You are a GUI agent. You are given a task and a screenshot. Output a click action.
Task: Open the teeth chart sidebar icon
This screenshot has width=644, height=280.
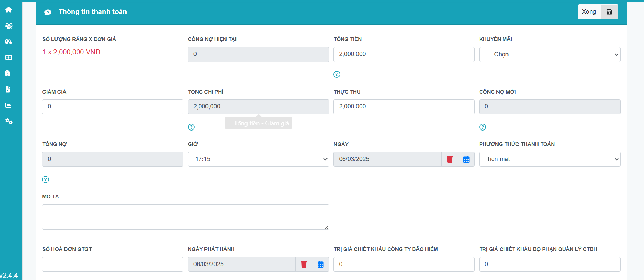(9, 58)
